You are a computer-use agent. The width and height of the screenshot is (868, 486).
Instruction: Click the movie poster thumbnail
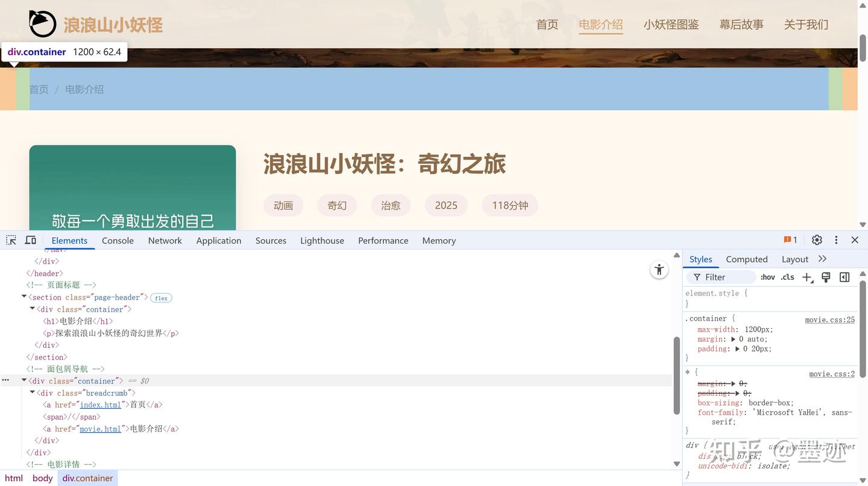click(x=133, y=188)
